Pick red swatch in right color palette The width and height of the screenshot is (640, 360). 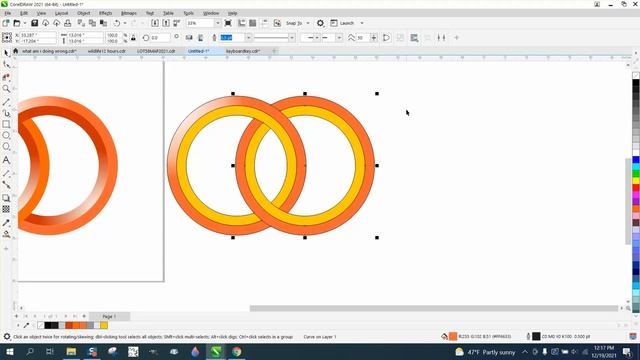636,188
